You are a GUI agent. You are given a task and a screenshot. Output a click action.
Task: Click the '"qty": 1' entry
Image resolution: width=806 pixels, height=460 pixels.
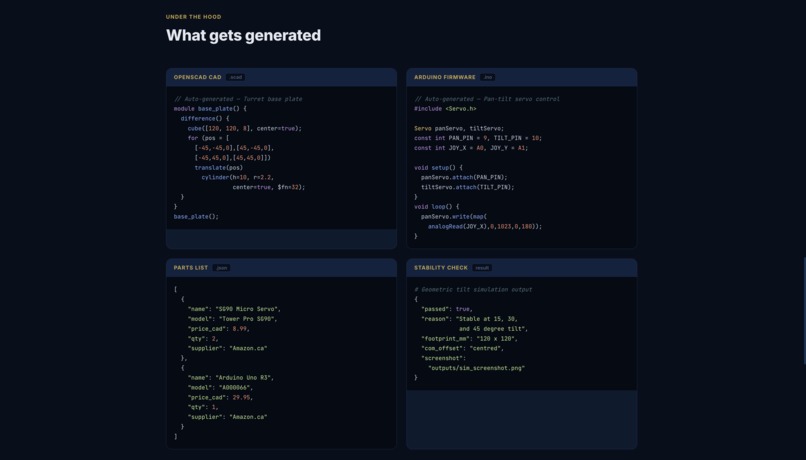[x=203, y=407]
